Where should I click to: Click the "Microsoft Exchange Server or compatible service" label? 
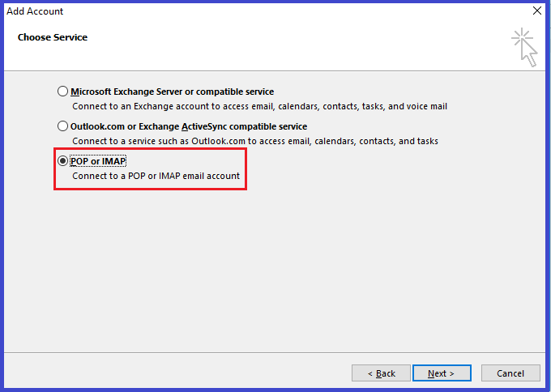click(172, 92)
